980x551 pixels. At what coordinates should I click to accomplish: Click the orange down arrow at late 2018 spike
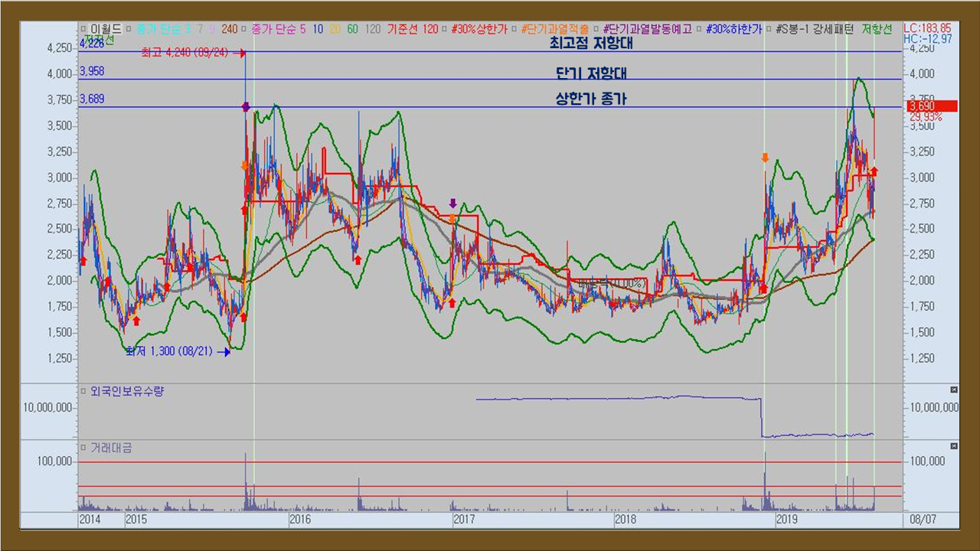pyautogui.click(x=764, y=158)
